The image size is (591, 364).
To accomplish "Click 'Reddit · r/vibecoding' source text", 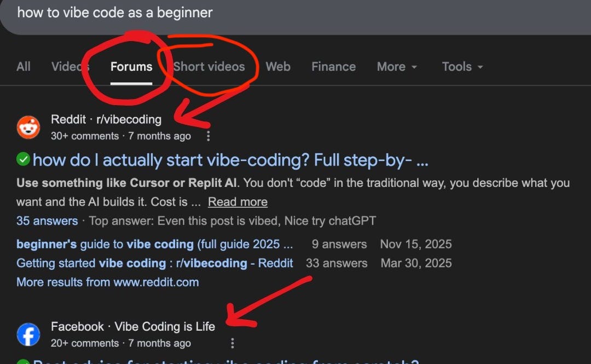I will (x=106, y=119).
